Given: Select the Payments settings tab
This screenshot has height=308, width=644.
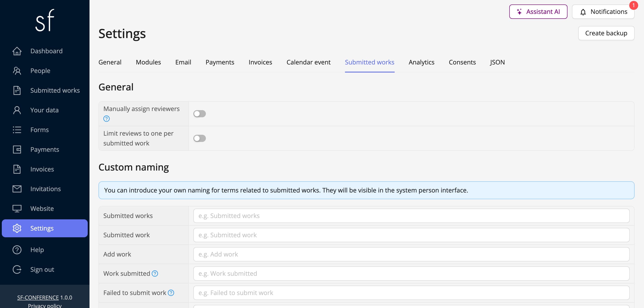Looking at the screenshot, I should click(x=220, y=62).
